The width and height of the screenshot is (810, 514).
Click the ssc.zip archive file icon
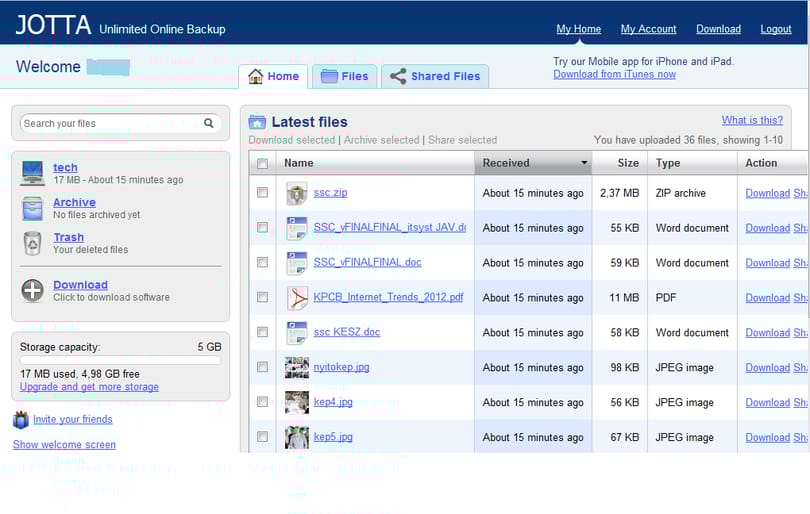297,193
